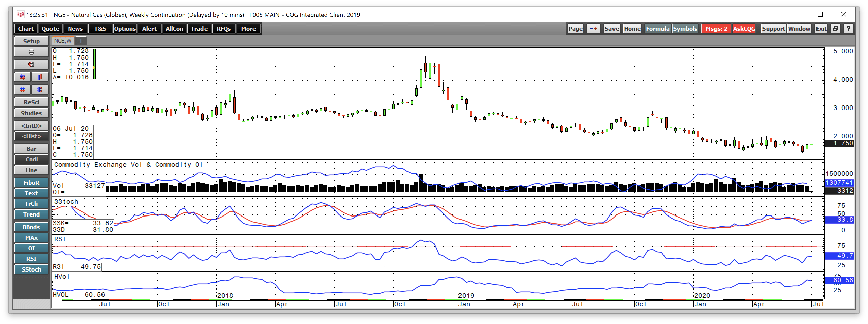Expand the More menu
The image size is (868, 324).
point(249,29)
